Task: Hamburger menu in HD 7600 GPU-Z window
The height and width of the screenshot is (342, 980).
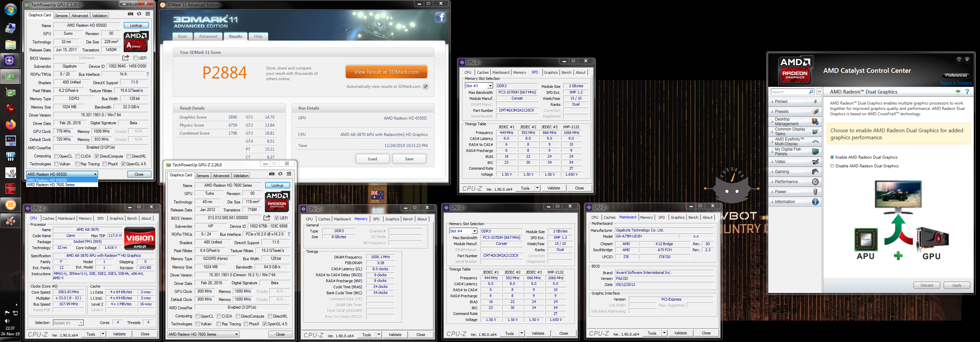Action: [289, 174]
